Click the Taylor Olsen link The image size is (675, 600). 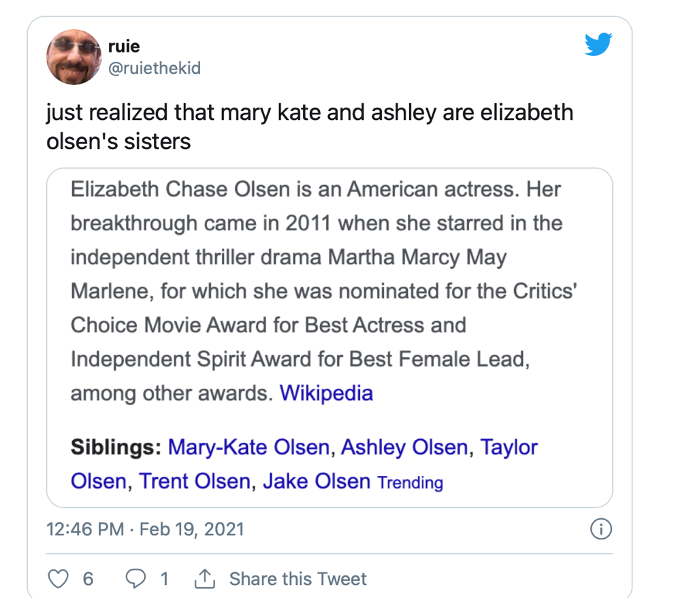click(509, 447)
